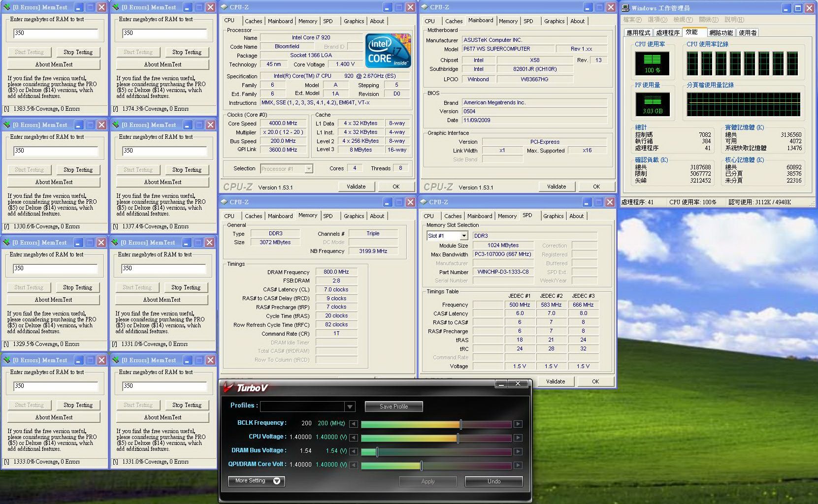818x504 pixels.
Task: Minimize the TurboV window
Action: click(501, 384)
